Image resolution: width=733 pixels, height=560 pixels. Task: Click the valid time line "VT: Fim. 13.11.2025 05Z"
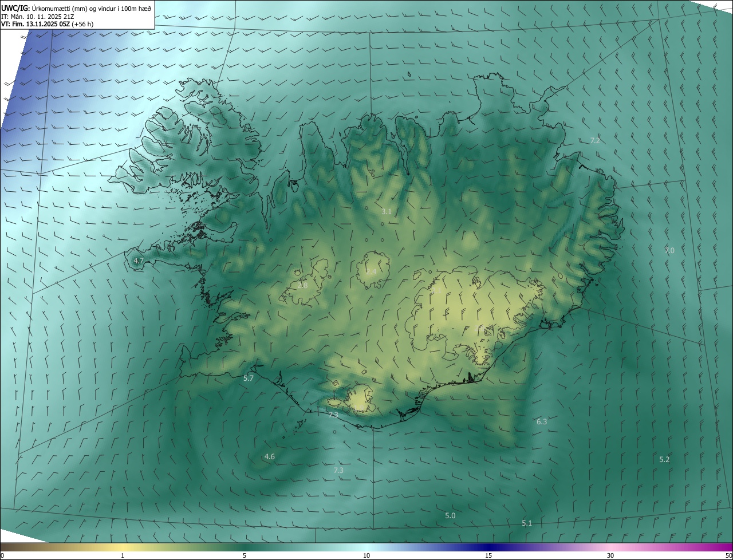tap(36, 24)
